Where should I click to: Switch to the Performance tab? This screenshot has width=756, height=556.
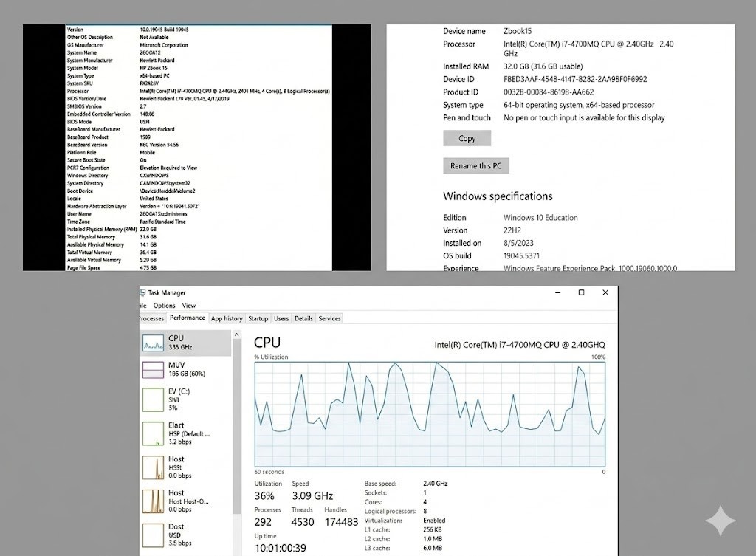click(x=187, y=318)
